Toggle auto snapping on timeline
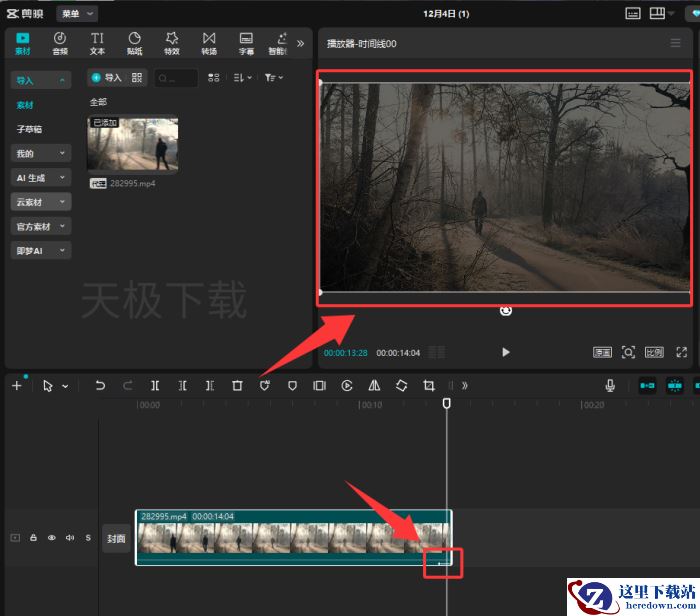This screenshot has height=616, width=700. [675, 385]
